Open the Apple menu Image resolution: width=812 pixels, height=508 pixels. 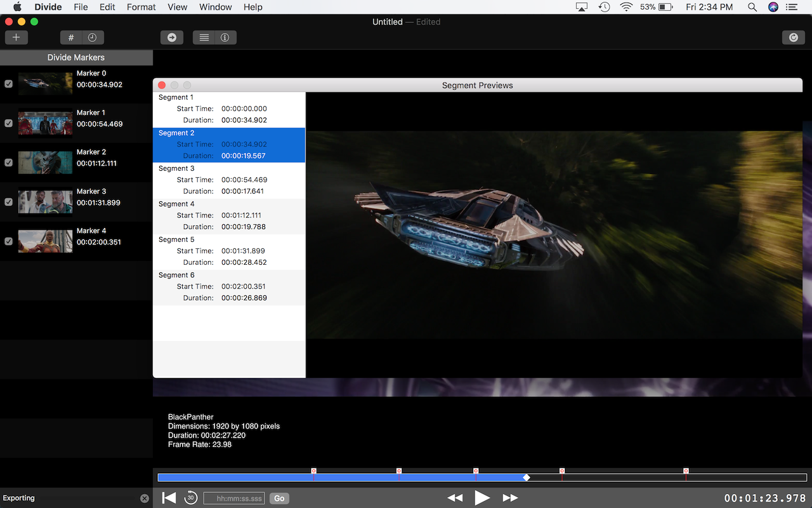click(x=16, y=7)
